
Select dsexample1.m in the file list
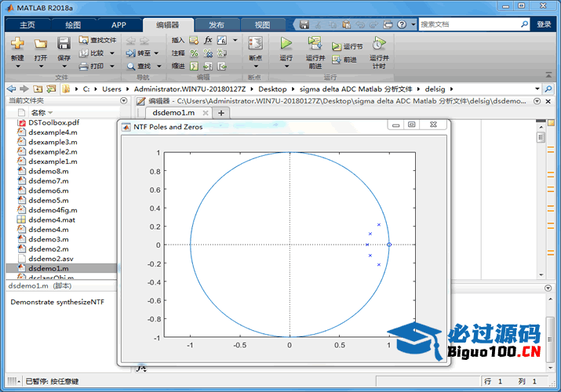(x=53, y=162)
